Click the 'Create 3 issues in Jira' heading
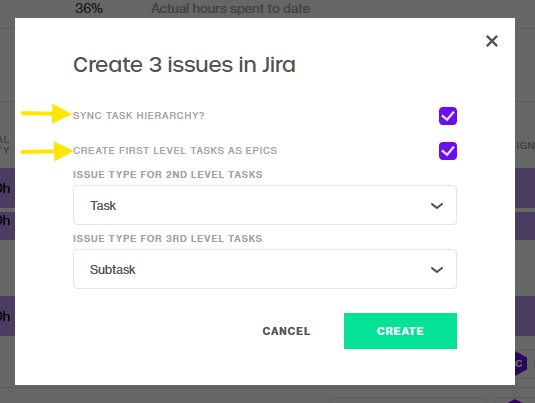 point(184,64)
